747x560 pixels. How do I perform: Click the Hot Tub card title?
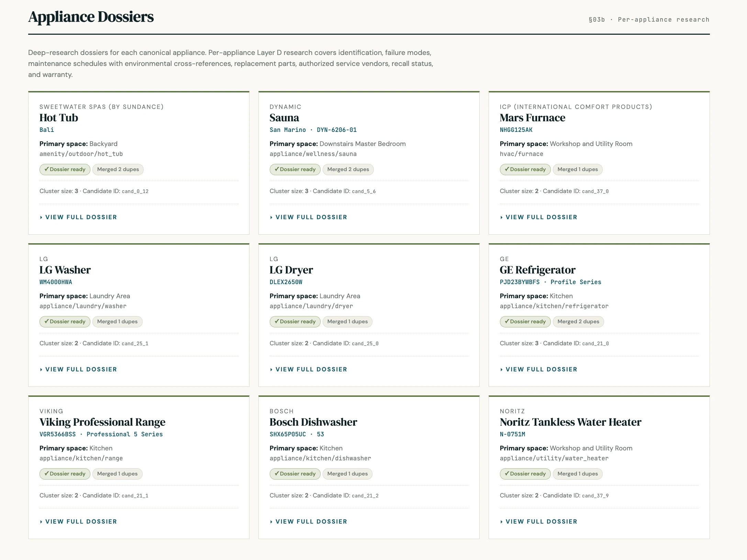[59, 118]
